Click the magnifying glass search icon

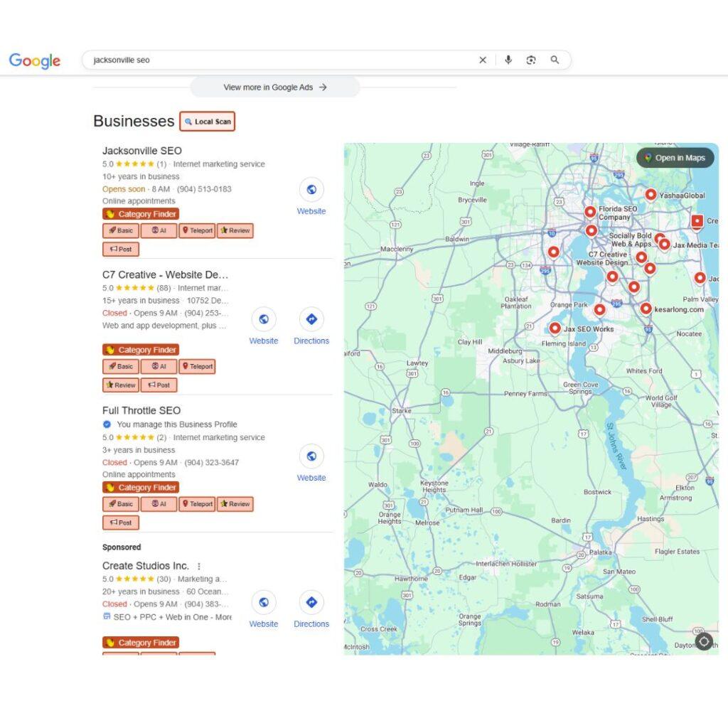pos(555,60)
